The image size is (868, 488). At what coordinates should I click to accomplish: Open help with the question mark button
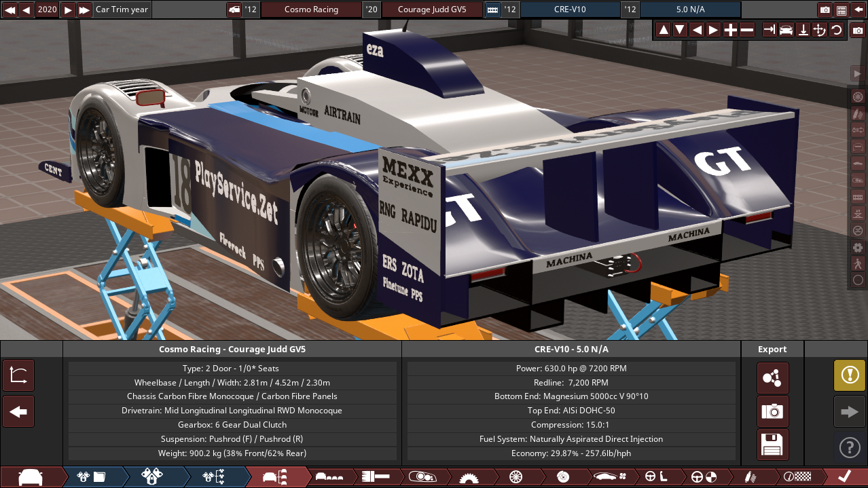pos(850,447)
